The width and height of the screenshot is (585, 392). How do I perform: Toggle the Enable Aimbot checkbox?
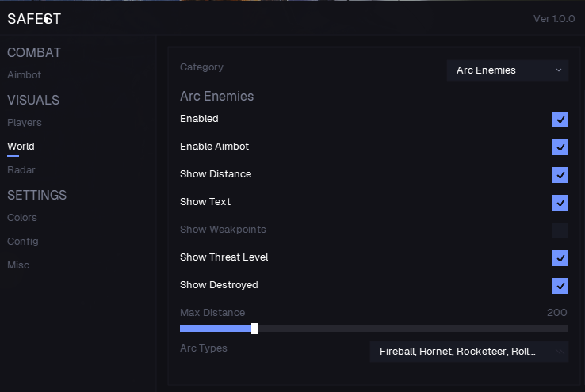tap(560, 147)
